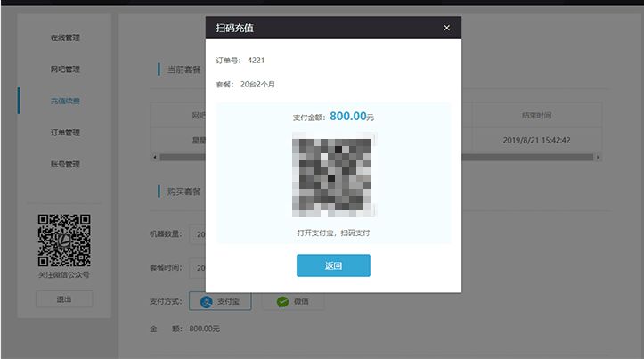The image size is (644, 359).
Task: Click the 购买套餐 section heading
Action: (183, 192)
